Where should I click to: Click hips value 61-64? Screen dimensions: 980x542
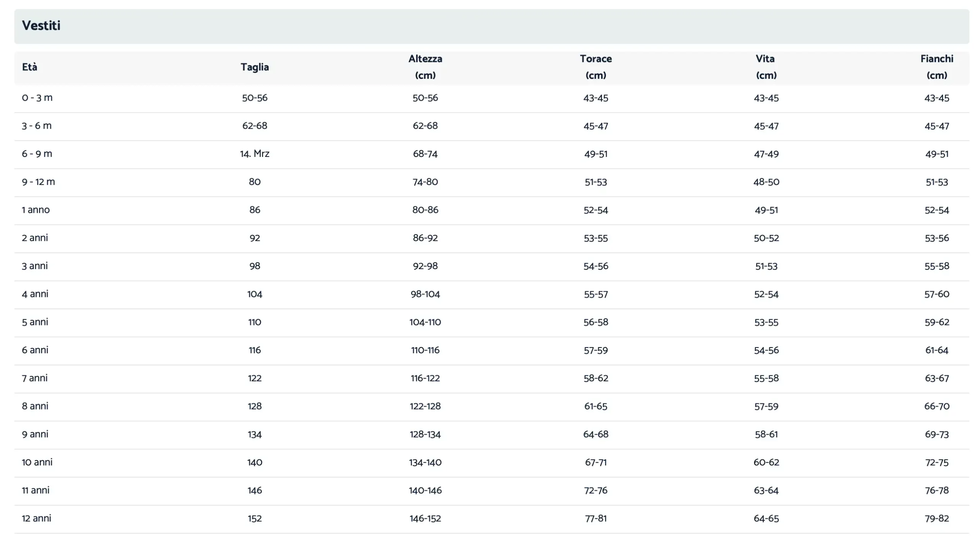936,350
